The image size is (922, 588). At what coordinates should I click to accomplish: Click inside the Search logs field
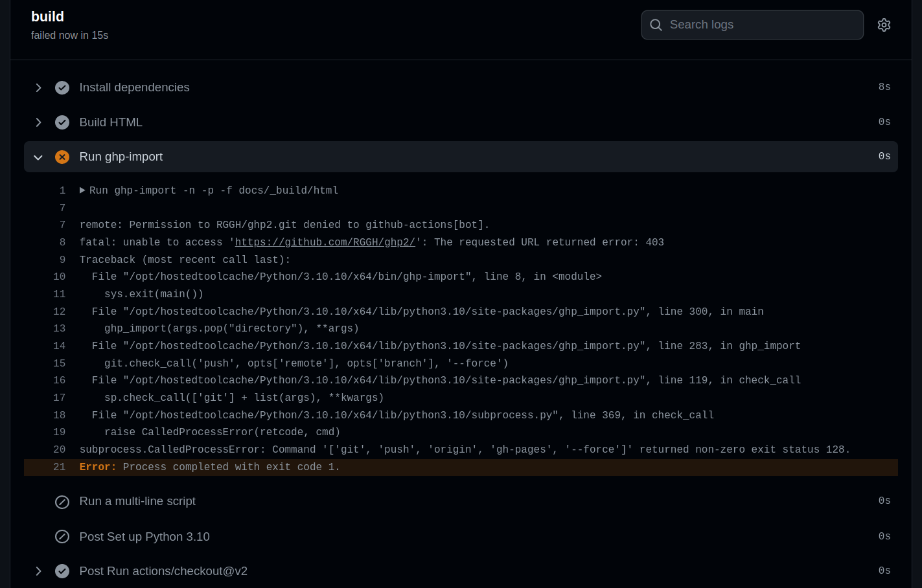point(752,25)
